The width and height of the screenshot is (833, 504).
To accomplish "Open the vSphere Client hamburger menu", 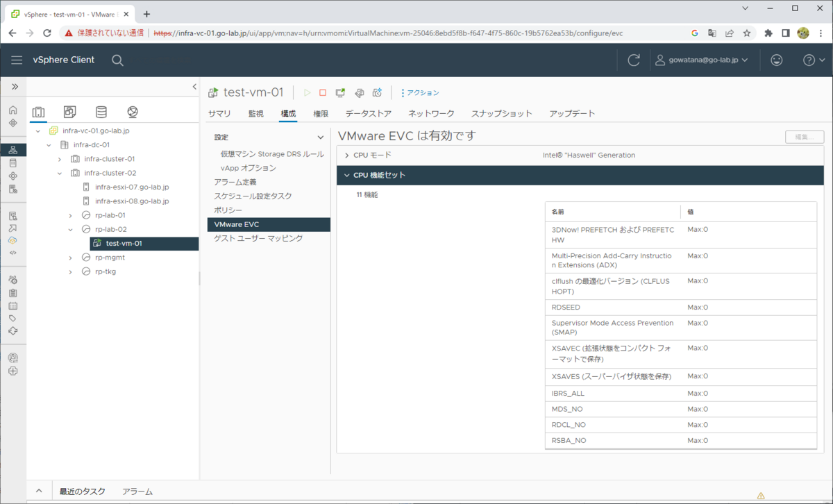I will 17,60.
